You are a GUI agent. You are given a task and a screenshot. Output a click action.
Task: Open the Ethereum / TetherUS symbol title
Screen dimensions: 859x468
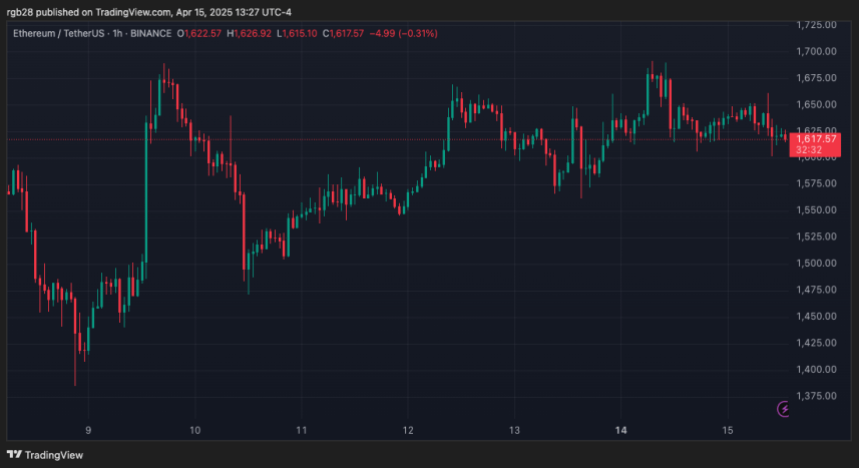(x=62, y=34)
